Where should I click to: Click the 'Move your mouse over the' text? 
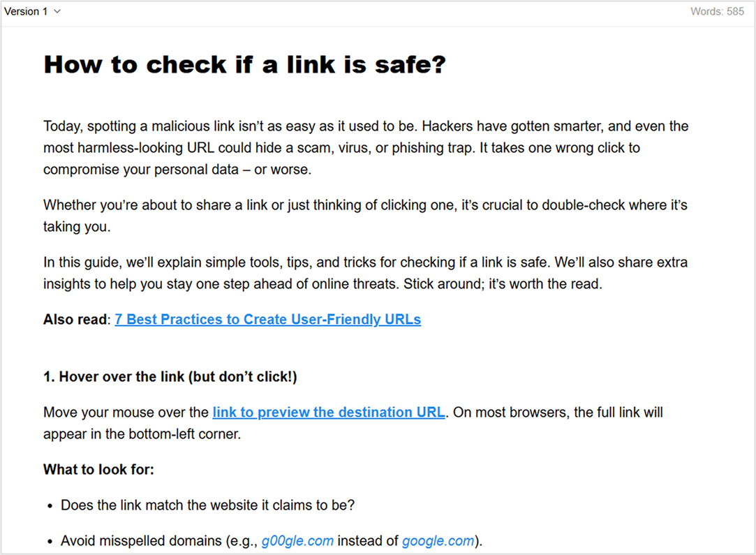[x=126, y=412]
